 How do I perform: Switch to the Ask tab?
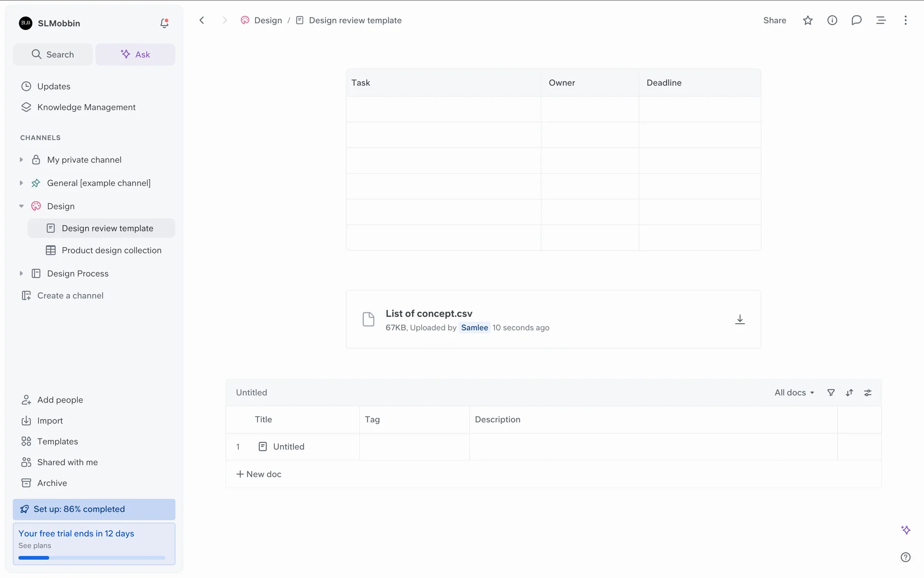(135, 54)
